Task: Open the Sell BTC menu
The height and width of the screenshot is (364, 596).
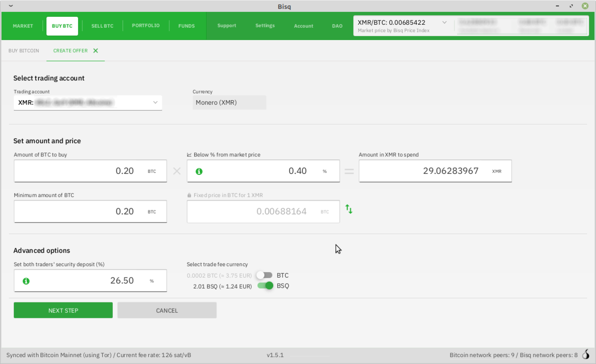Action: pos(102,26)
